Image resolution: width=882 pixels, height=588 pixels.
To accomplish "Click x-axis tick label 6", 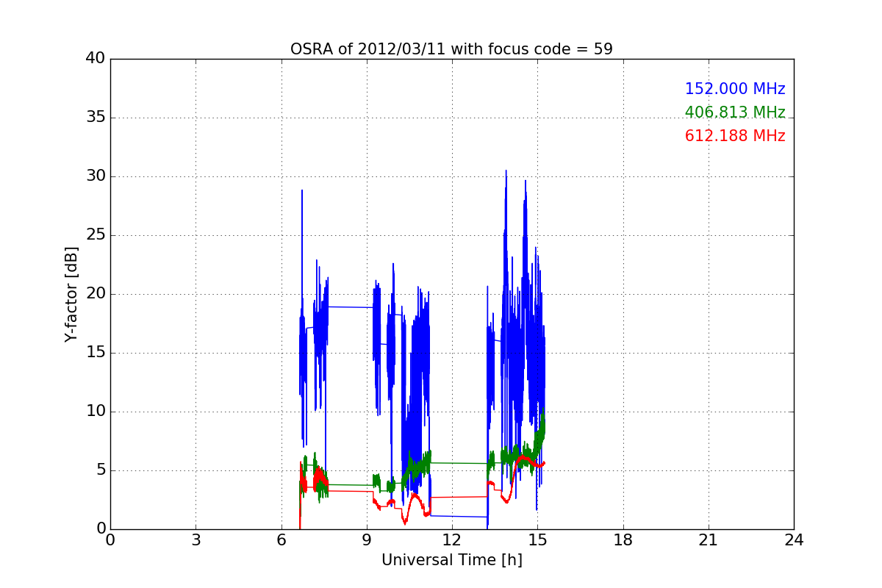I will [x=281, y=540].
